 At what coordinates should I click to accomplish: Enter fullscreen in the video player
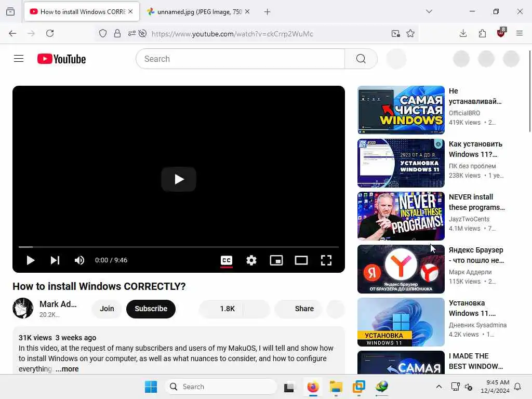point(326,260)
